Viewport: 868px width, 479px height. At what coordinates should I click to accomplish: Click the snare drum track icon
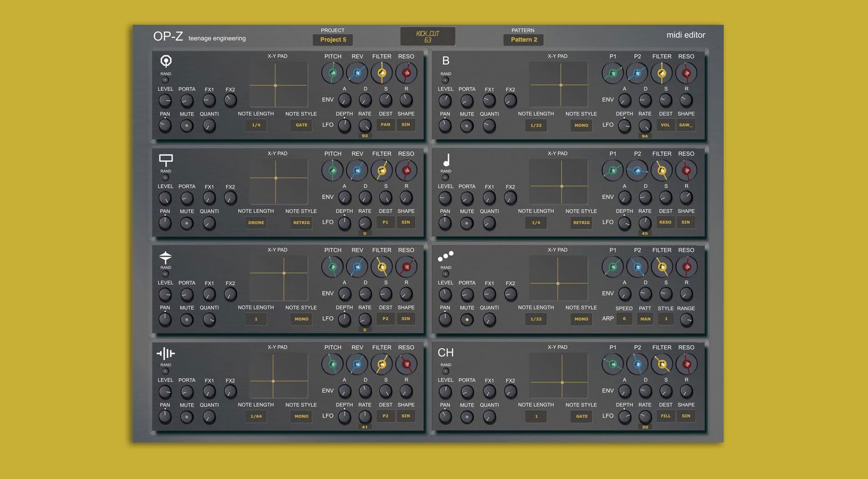pyautogui.click(x=166, y=160)
